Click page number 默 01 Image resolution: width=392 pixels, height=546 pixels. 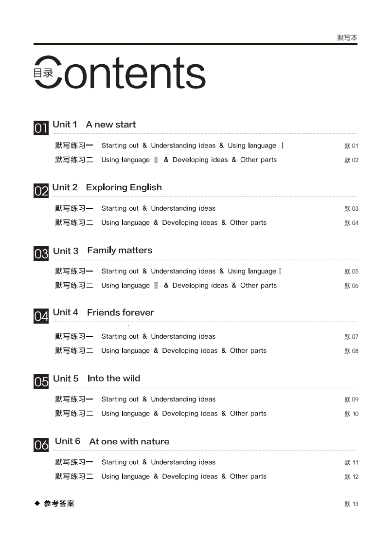(351, 146)
